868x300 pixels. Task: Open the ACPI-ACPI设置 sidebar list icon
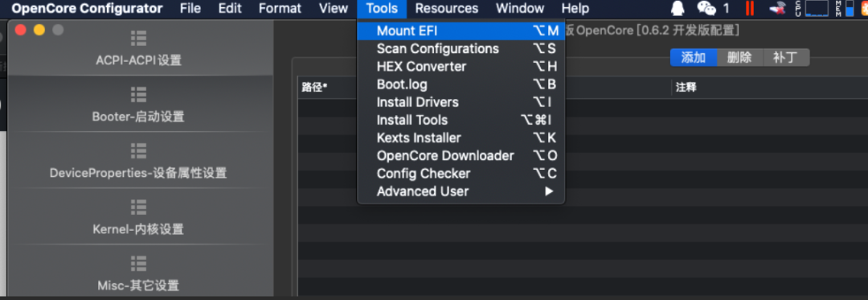pos(138,38)
